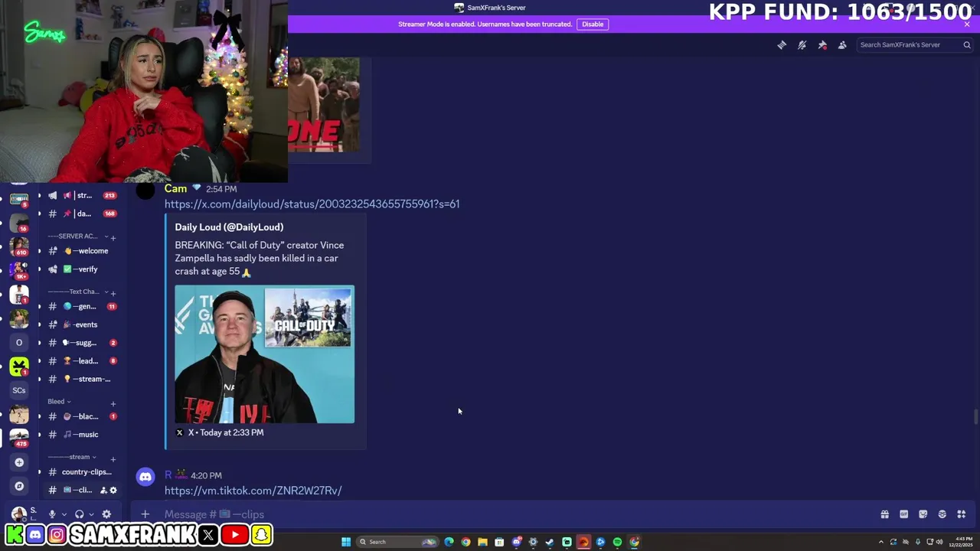The image size is (980, 551).
Task: Create channel in Bleed category plus
Action: tap(113, 403)
